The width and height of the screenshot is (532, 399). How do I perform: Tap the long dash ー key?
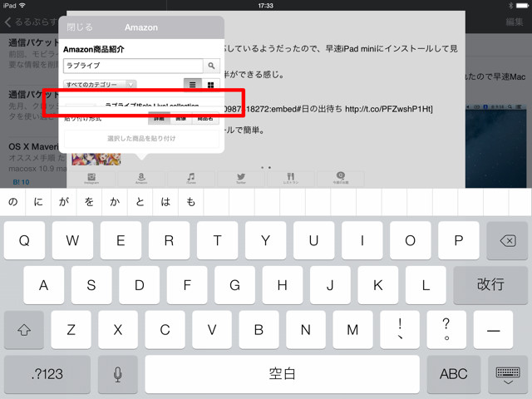pos(493,330)
